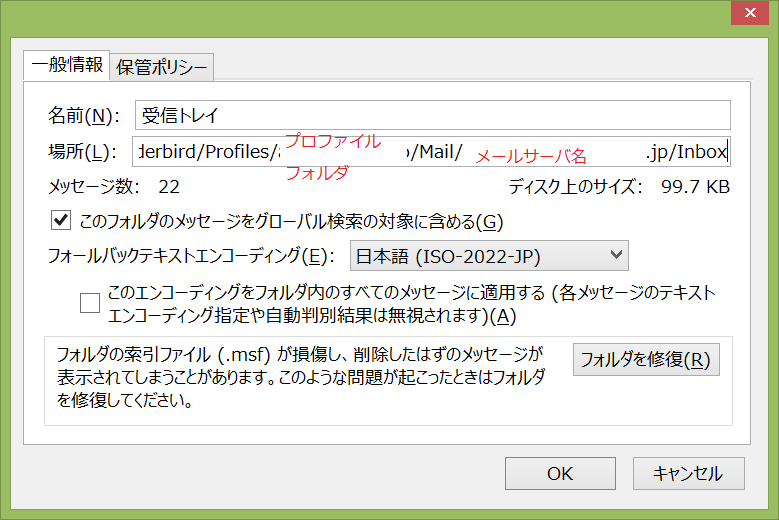Open the 日本語 (ISO-2022-JP) encoding dropdown
779x520 pixels.
[488, 256]
